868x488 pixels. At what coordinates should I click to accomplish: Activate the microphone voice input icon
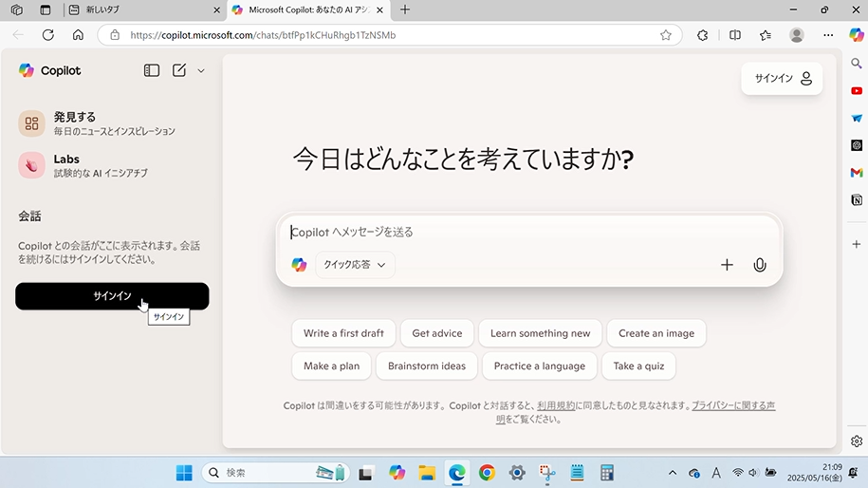[x=760, y=265]
